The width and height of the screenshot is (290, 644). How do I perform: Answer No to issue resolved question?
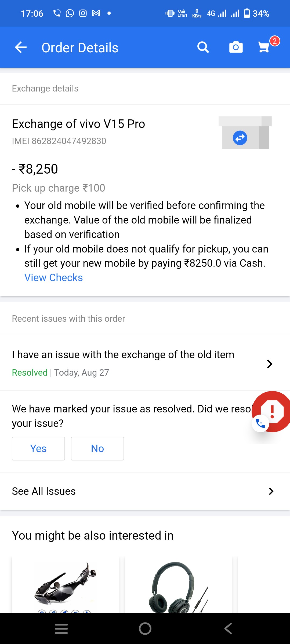[97, 449]
